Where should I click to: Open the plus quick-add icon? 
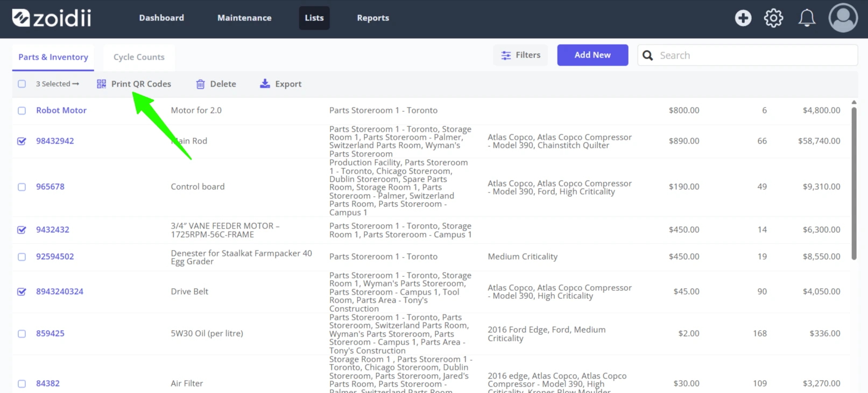tap(743, 18)
